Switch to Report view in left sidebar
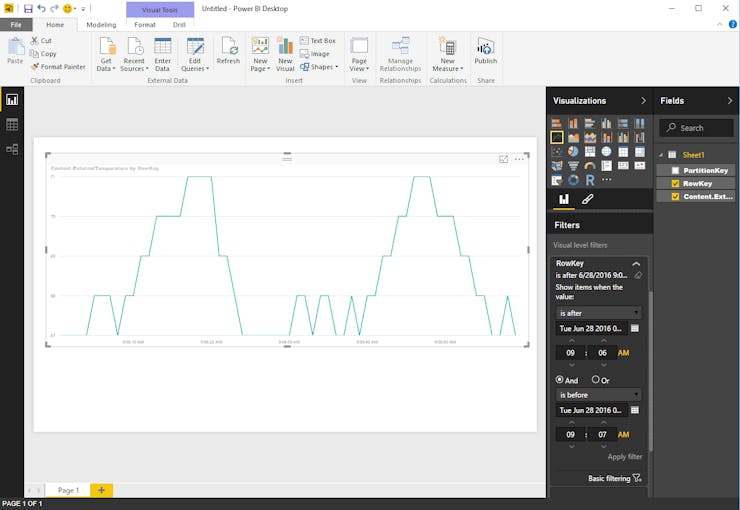 tap(12, 100)
